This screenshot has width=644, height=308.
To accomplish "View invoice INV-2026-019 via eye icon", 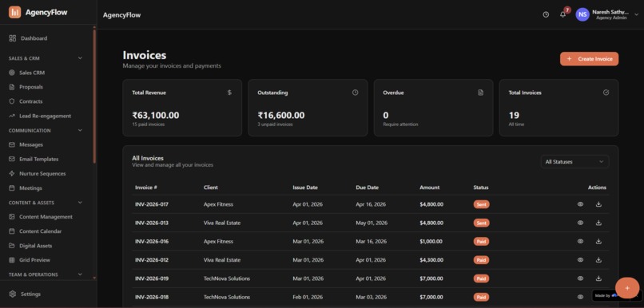I will 580,278.
